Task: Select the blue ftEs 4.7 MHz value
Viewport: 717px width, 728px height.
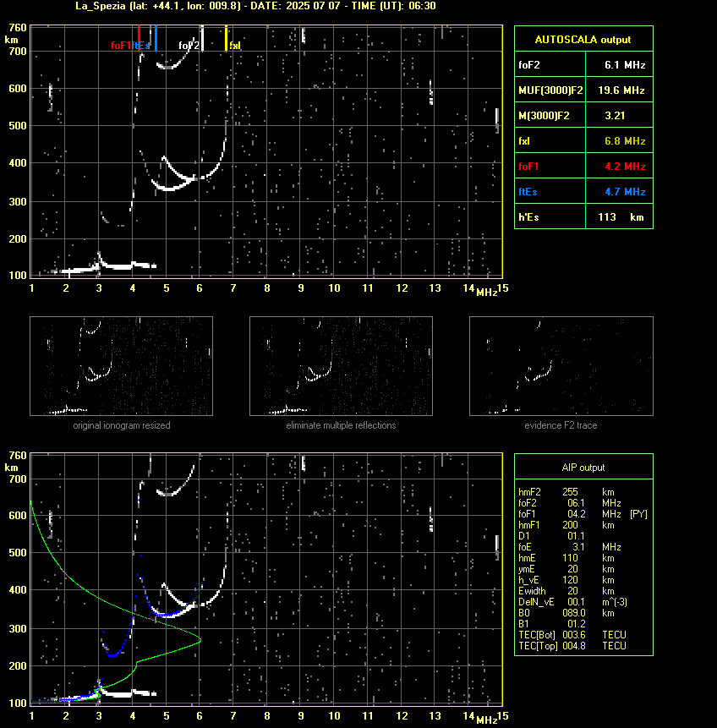Action: tap(625, 192)
